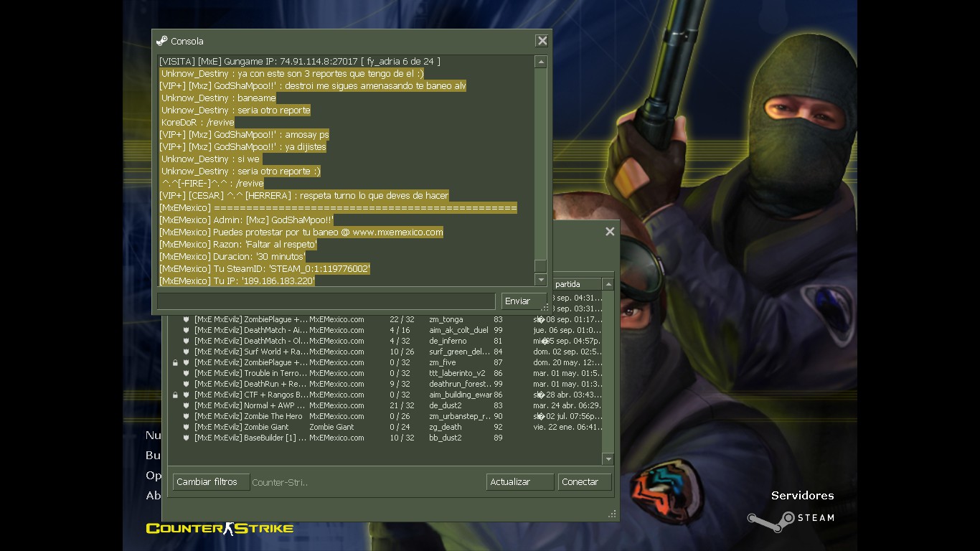980x551 pixels.
Task: Click shield icon of Normal + AWP server
Action: [186, 405]
